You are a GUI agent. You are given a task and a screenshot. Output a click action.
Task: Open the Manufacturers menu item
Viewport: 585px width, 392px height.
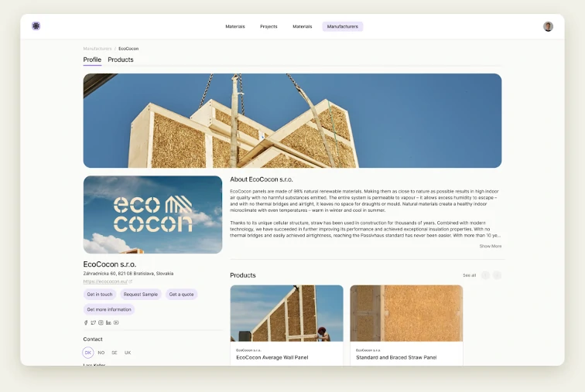[343, 26]
